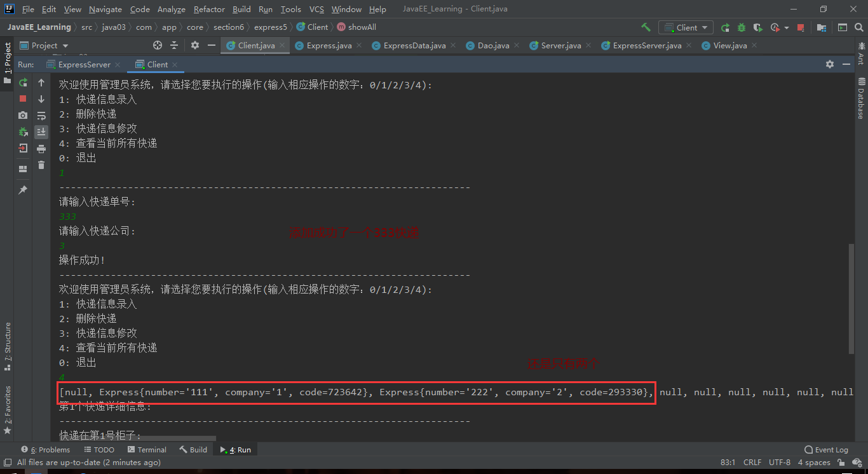Screen dimensions: 868x474
Task: Clear all console output with the trash icon
Action: coord(41,165)
